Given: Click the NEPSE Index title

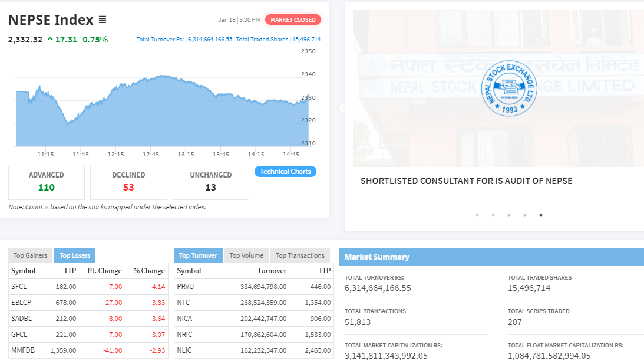Looking at the screenshot, I should [51, 19].
